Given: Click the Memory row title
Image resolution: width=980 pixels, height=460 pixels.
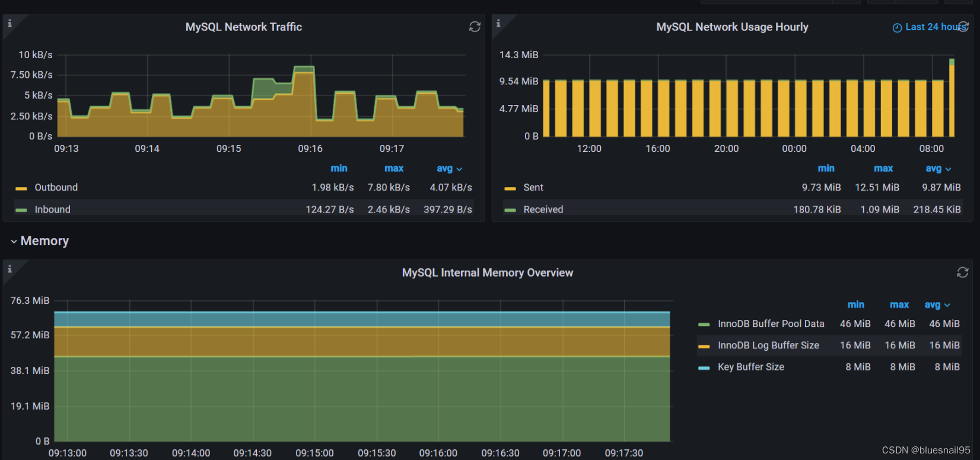Looking at the screenshot, I should [x=44, y=241].
